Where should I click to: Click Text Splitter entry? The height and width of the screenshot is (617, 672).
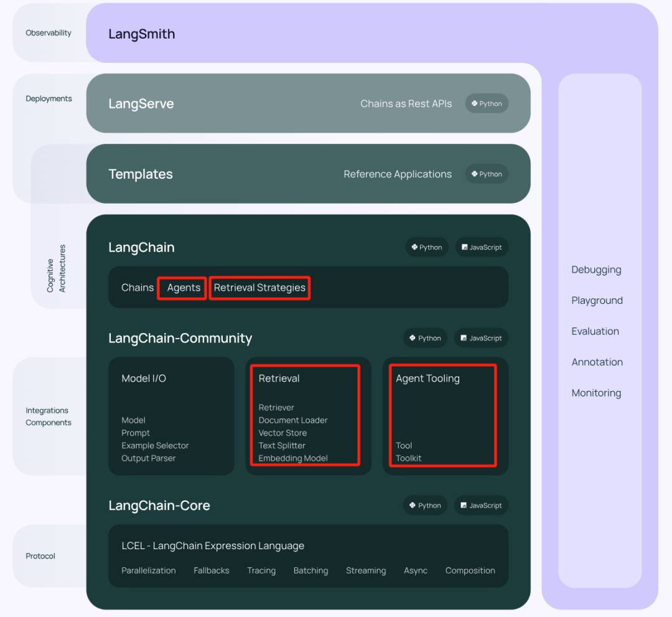point(282,446)
